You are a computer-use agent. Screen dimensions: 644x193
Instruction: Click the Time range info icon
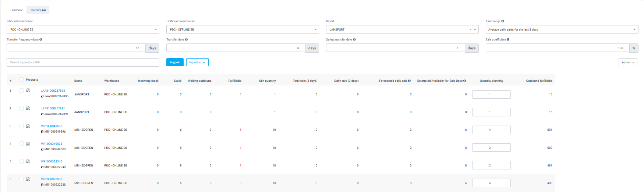503,21
